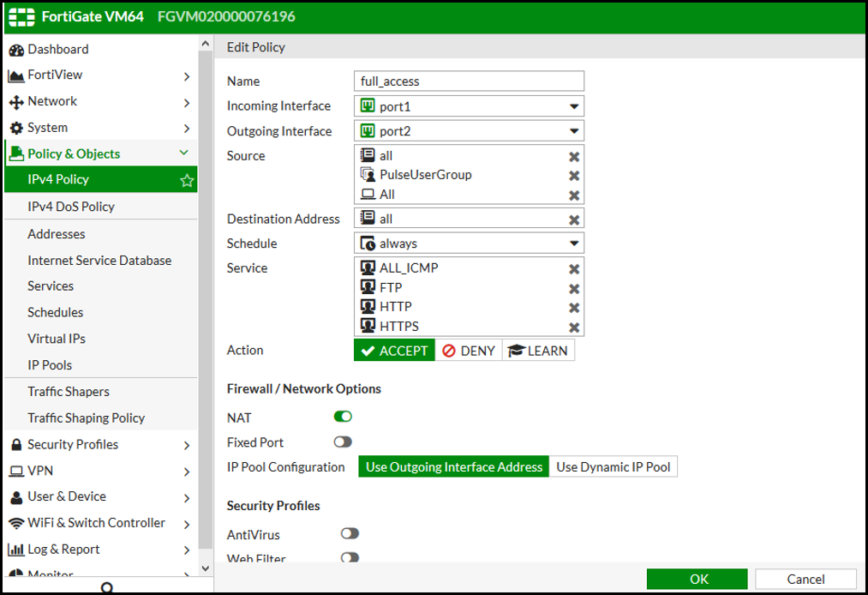The width and height of the screenshot is (868, 595).
Task: Remove HTTP from Service list
Action: [574, 308]
